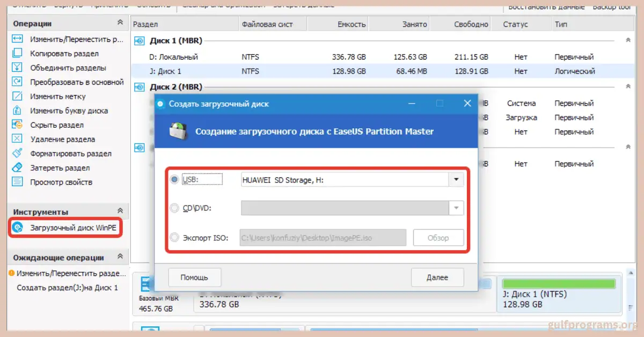
Task: Click the Помощь button
Action: pyautogui.click(x=194, y=277)
